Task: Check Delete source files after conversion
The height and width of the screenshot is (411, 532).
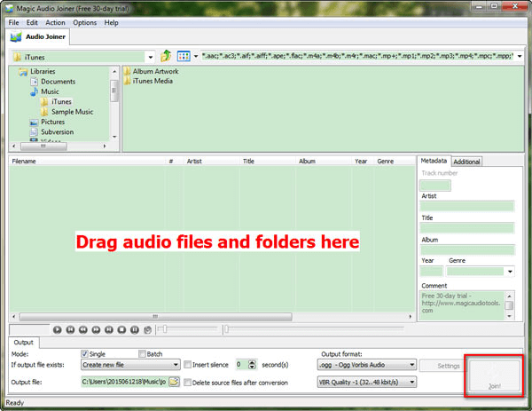Action: [188, 382]
